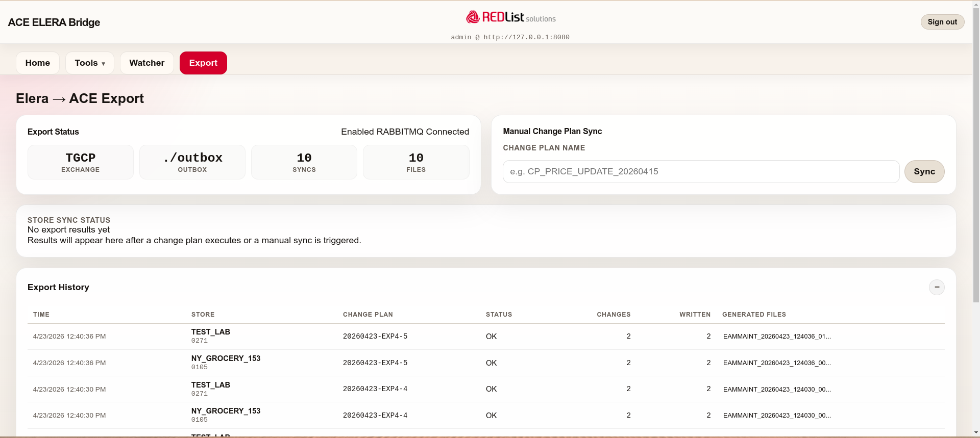Click the 10 Syncs card
This screenshot has height=438, width=980.
[x=304, y=162]
